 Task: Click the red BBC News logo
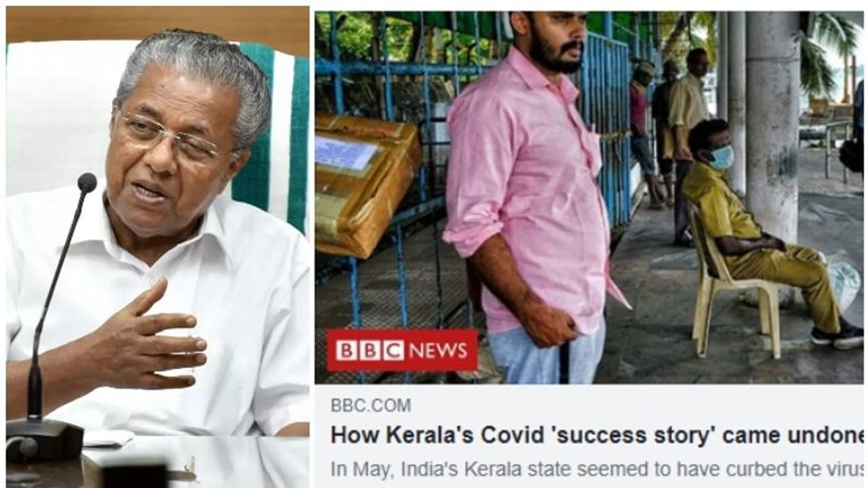[402, 350]
